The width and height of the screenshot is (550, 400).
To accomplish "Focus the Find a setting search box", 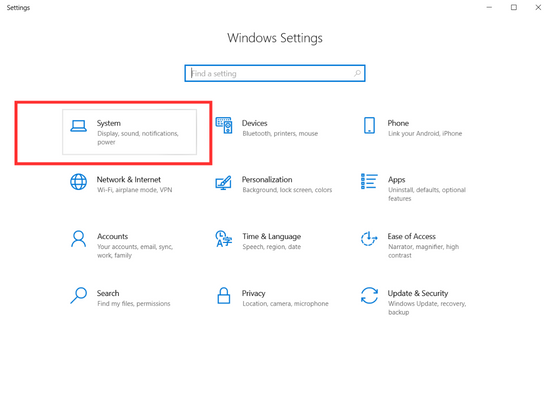I will pyautogui.click(x=275, y=73).
